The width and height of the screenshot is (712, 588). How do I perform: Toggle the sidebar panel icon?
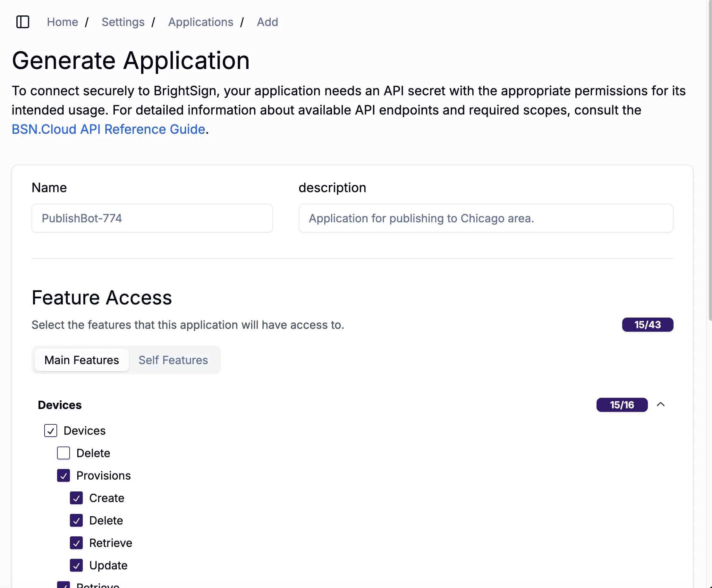(23, 22)
